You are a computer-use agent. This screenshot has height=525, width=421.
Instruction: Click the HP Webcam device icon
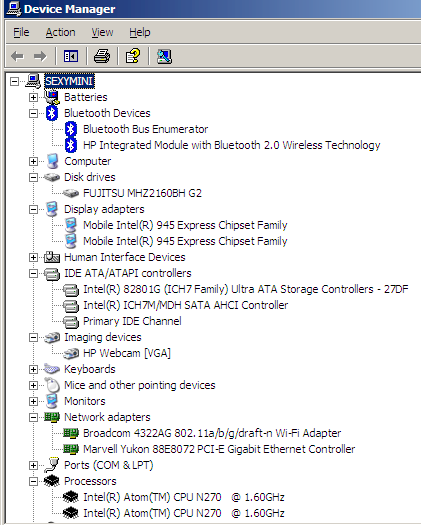click(x=71, y=353)
